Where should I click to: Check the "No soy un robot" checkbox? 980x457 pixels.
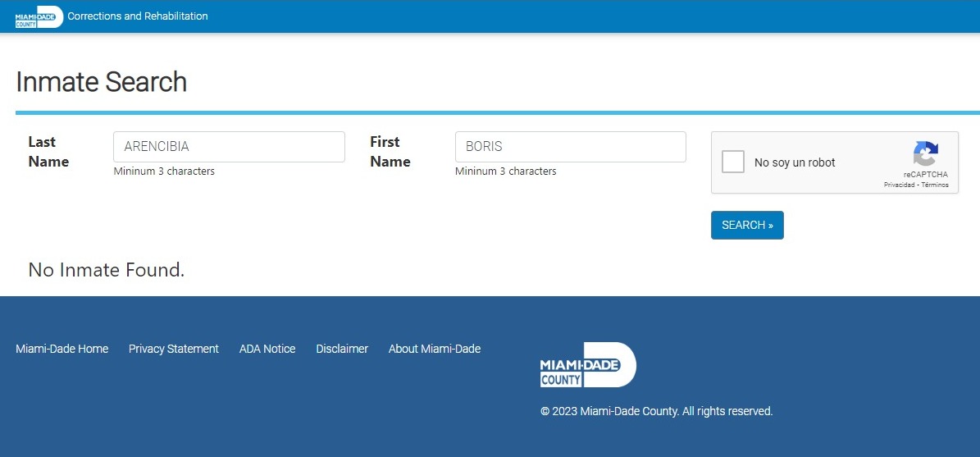point(733,162)
